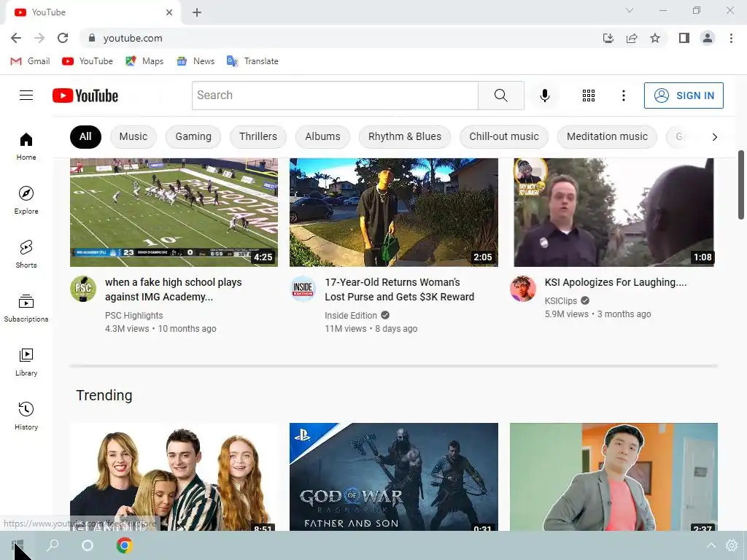Image resolution: width=747 pixels, height=560 pixels.
Task: Click in the YouTube Search field
Action: click(335, 96)
